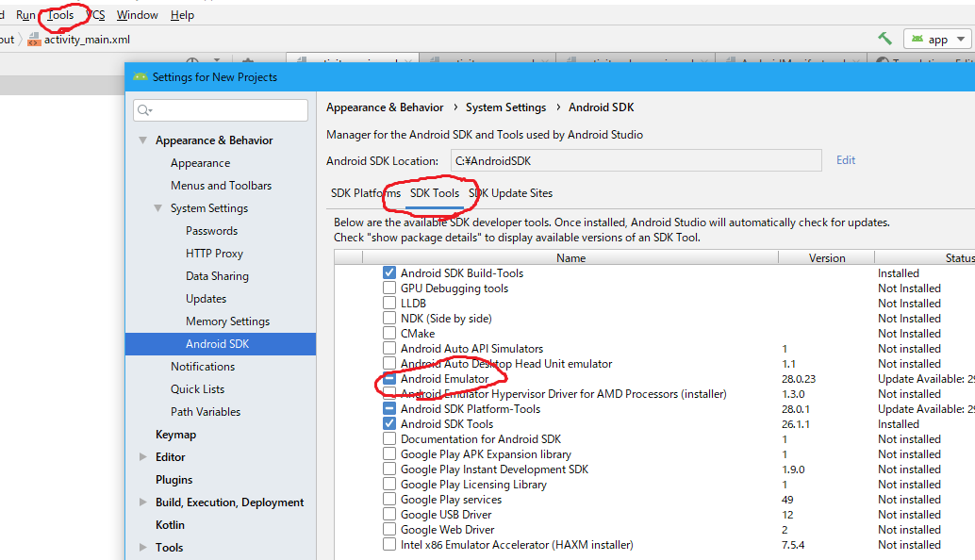Select Menus and Toolbars settings

221,185
